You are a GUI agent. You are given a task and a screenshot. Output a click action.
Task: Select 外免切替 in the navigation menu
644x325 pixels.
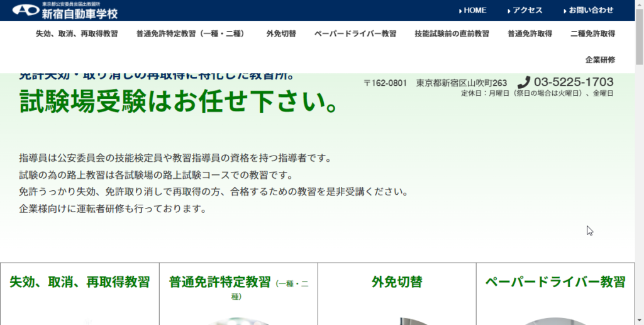[281, 34]
